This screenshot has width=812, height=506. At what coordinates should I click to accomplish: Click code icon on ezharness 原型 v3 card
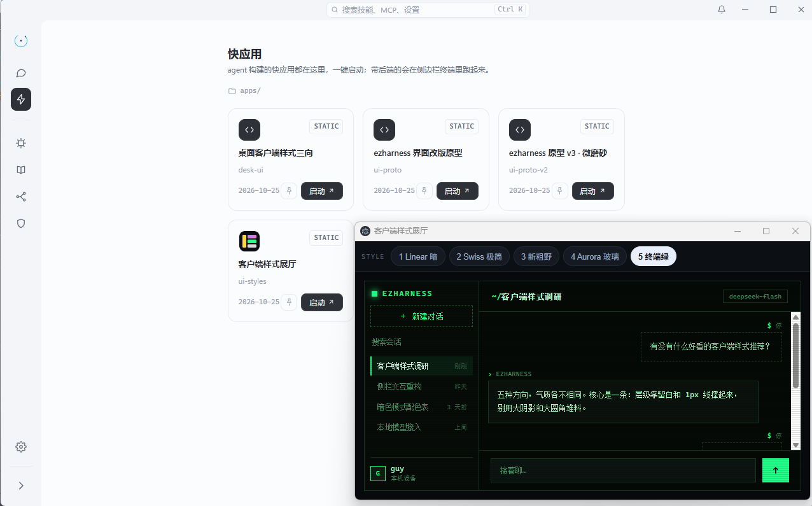click(520, 130)
